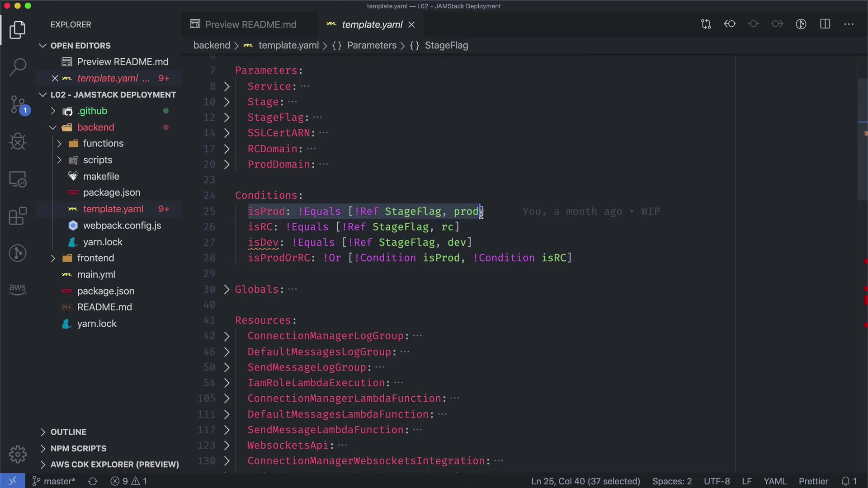Click the YAML language mode selector
Viewport: 868px width, 488px height.
pos(775,481)
